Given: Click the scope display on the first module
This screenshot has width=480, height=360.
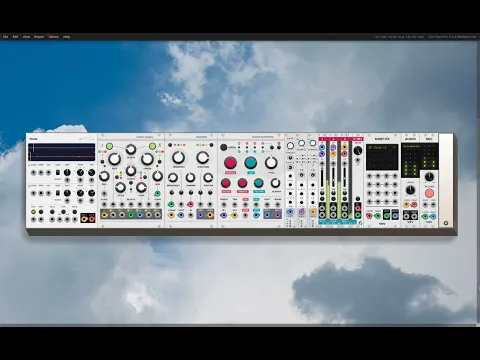Looking at the screenshot, I should click(62, 152).
